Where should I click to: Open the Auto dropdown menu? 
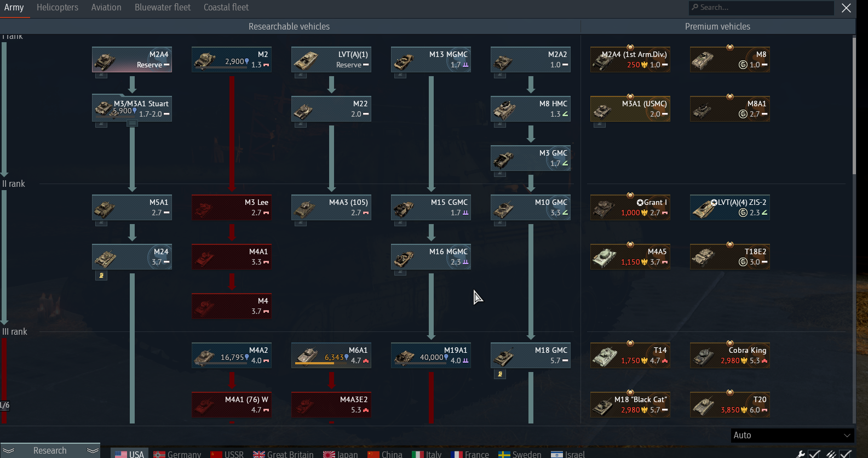(x=792, y=435)
